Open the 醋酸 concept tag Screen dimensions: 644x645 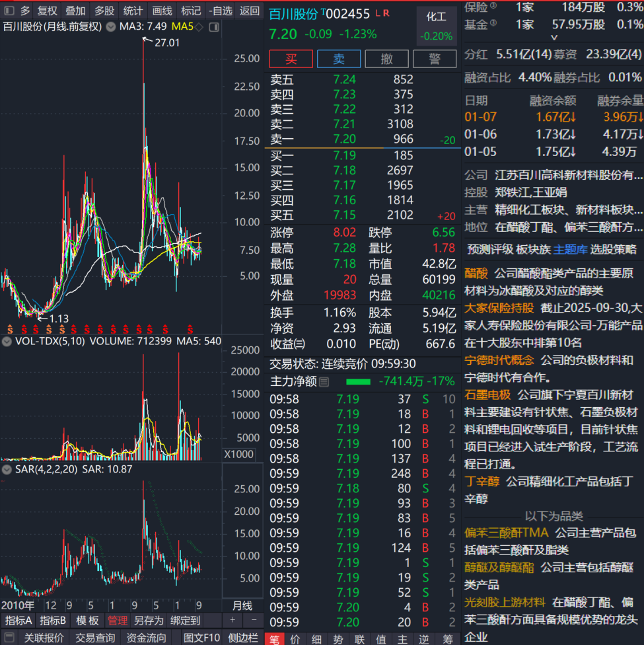click(476, 273)
